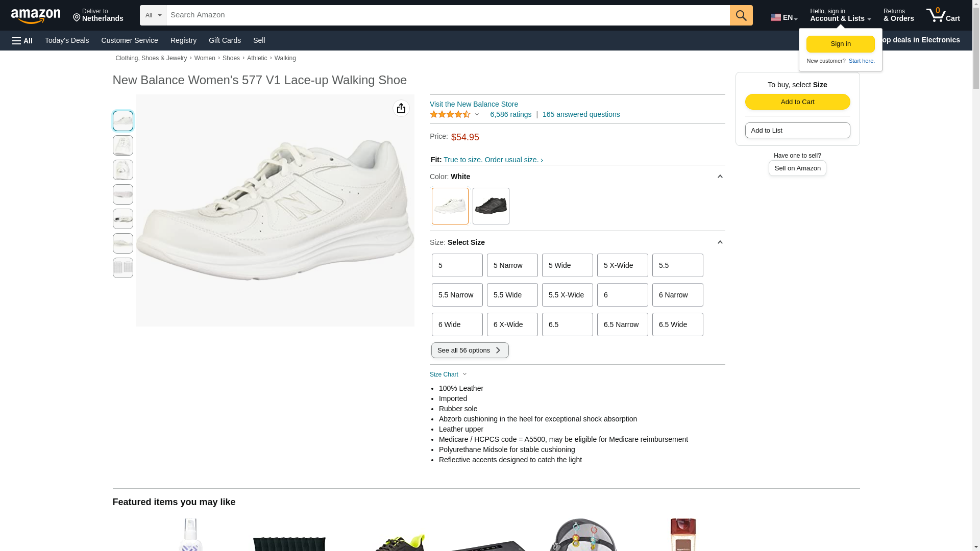
Task: Click the share icon on product image
Action: click(x=401, y=108)
